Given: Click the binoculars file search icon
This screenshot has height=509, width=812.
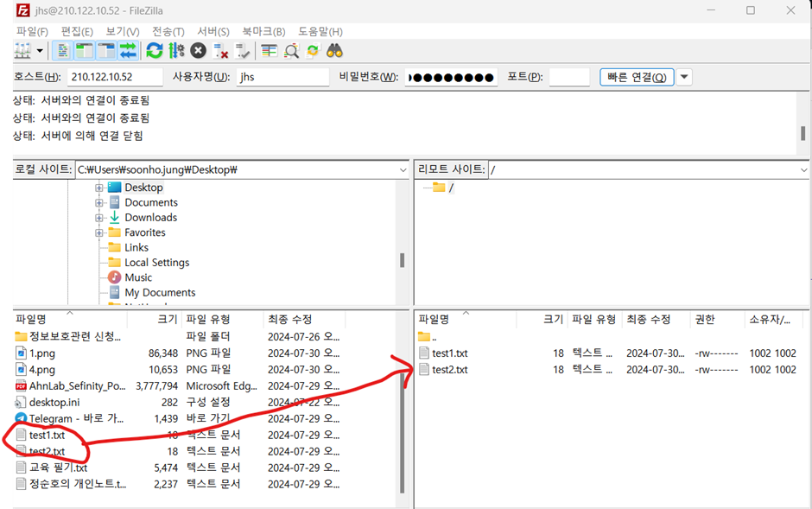Looking at the screenshot, I should (335, 51).
